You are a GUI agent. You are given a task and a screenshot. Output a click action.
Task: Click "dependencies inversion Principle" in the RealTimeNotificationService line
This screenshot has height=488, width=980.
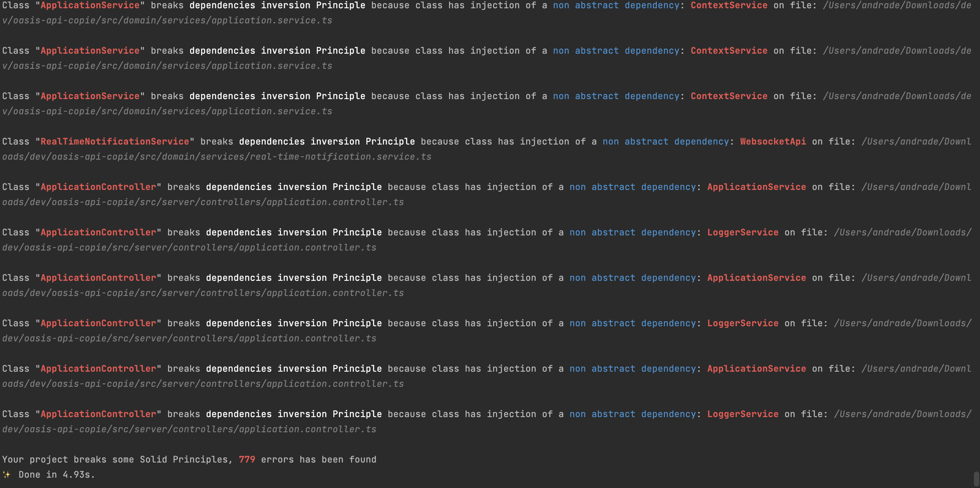coord(327,141)
